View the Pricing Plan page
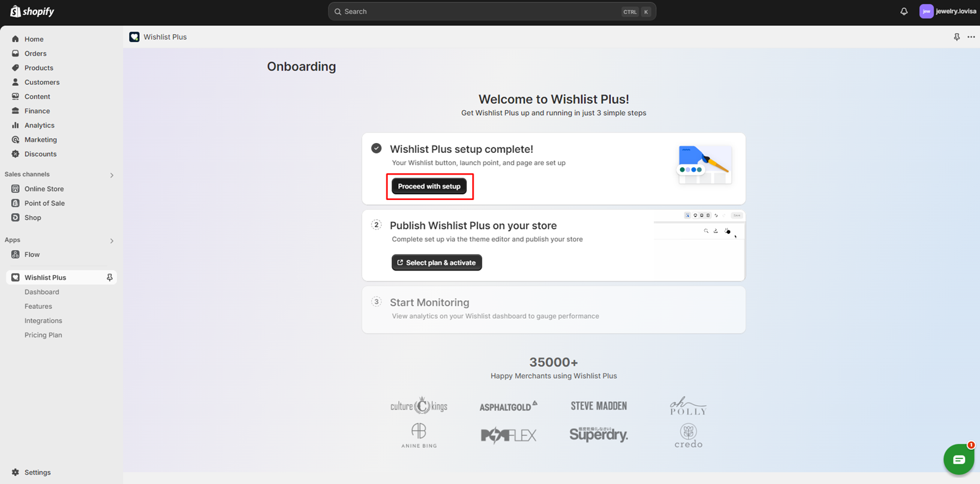This screenshot has width=980, height=484. click(43, 335)
